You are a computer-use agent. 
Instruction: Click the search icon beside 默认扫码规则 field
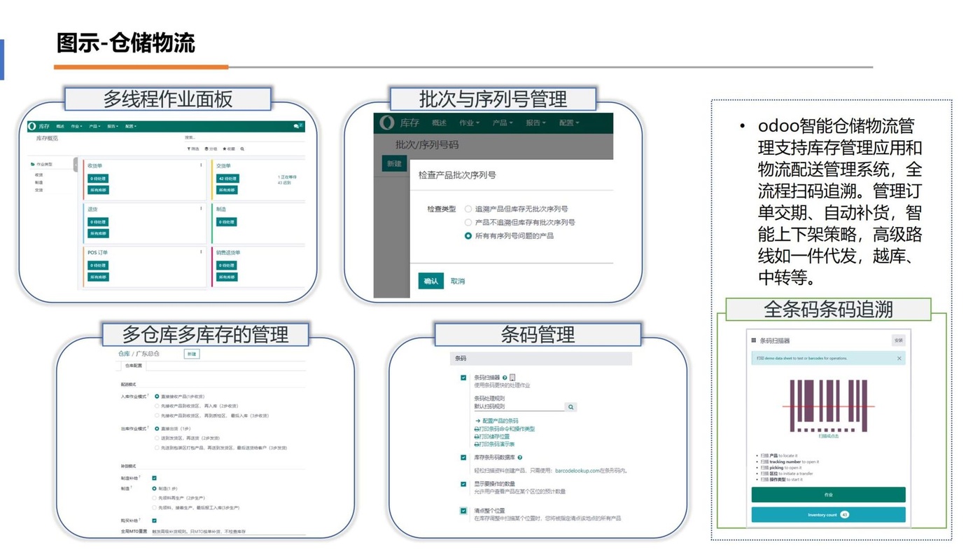click(x=571, y=406)
